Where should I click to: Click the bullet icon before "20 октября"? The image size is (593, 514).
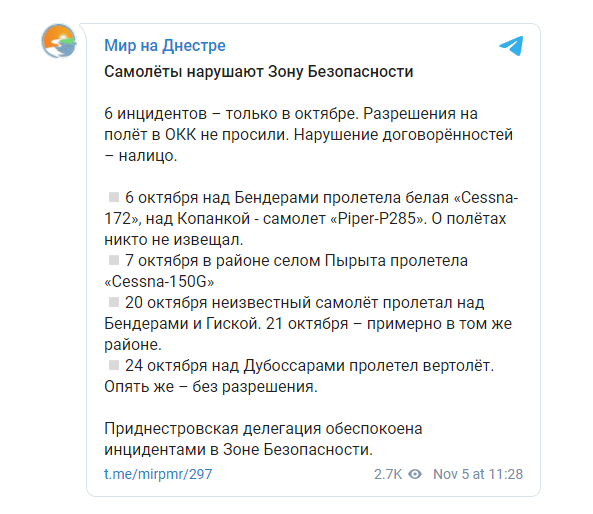tap(113, 302)
